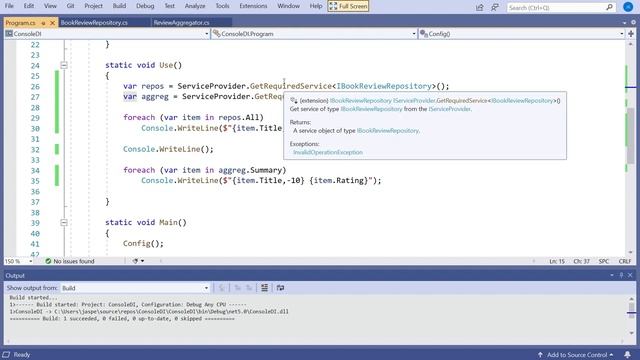Open the File menu
Image resolution: width=640 pixels, height=360 pixels.
[x=9, y=6]
